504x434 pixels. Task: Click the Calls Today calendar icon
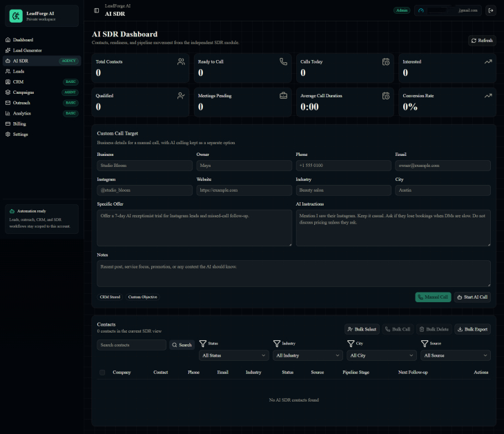[x=386, y=61]
